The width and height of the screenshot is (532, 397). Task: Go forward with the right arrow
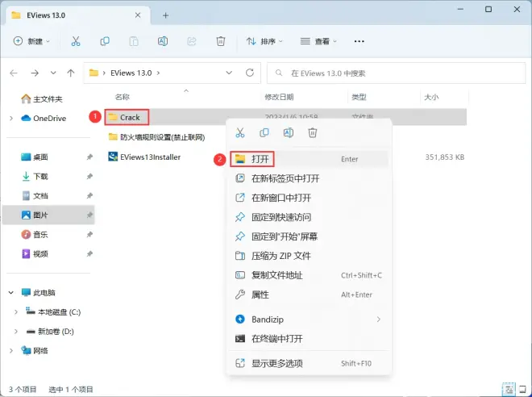(x=35, y=73)
